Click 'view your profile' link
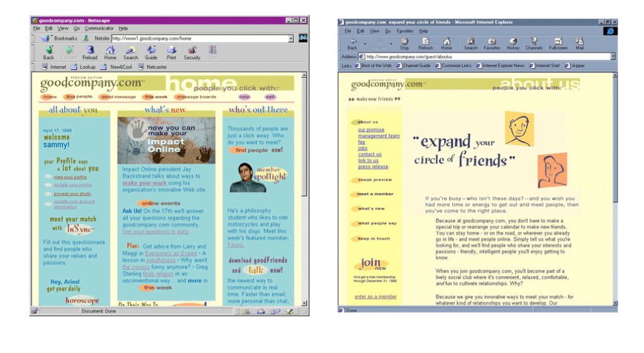The height and width of the screenshot is (353, 644). pyautogui.click(x=70, y=177)
